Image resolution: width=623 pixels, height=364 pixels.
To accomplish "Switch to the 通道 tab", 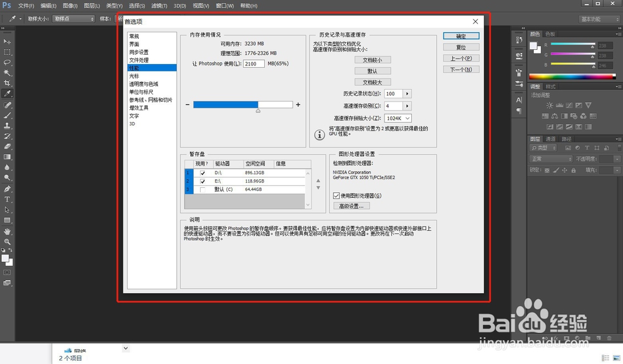I will pos(550,139).
